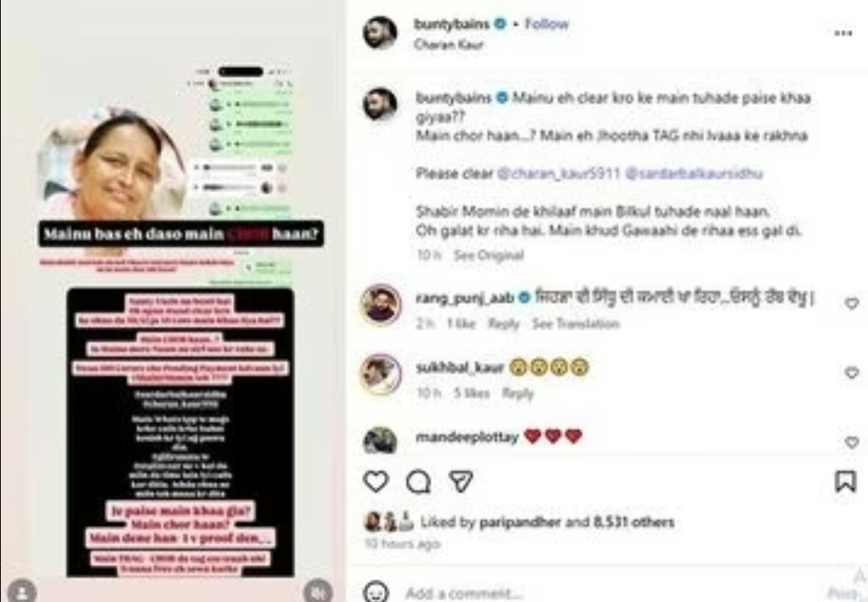Share post via paper plane icon

[x=461, y=481]
